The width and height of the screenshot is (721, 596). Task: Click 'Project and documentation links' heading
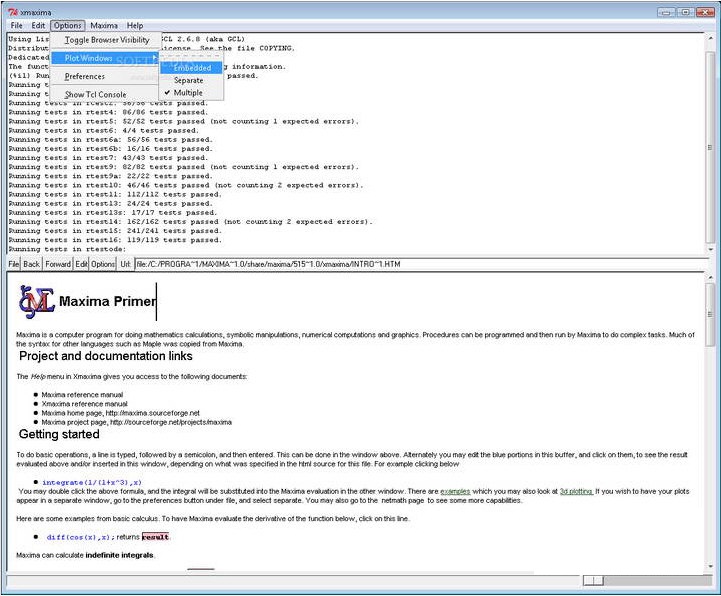(106, 356)
